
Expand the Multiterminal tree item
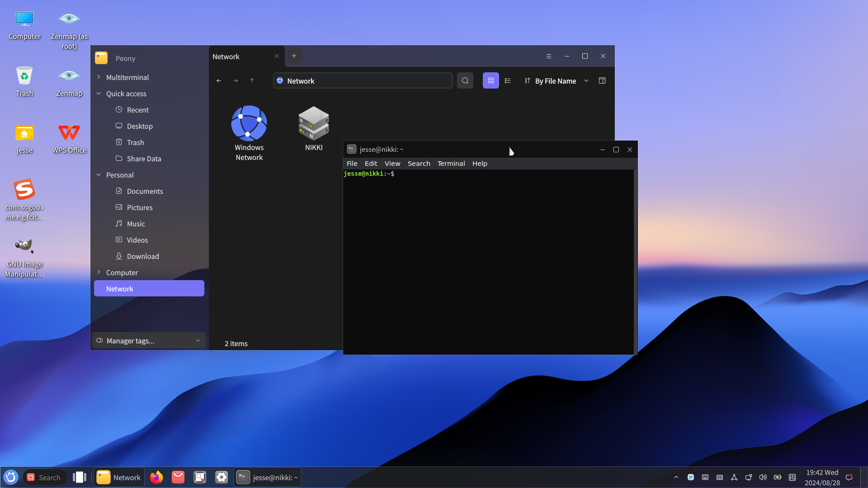point(99,77)
